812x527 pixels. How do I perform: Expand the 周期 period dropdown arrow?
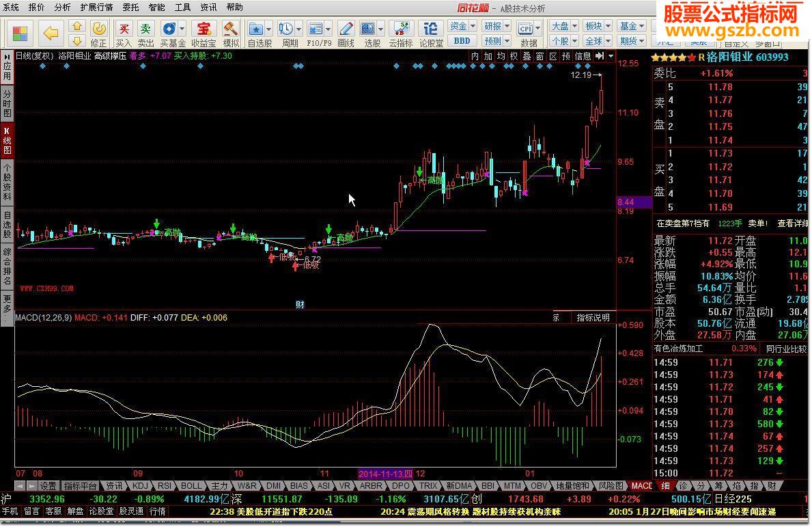[298, 29]
